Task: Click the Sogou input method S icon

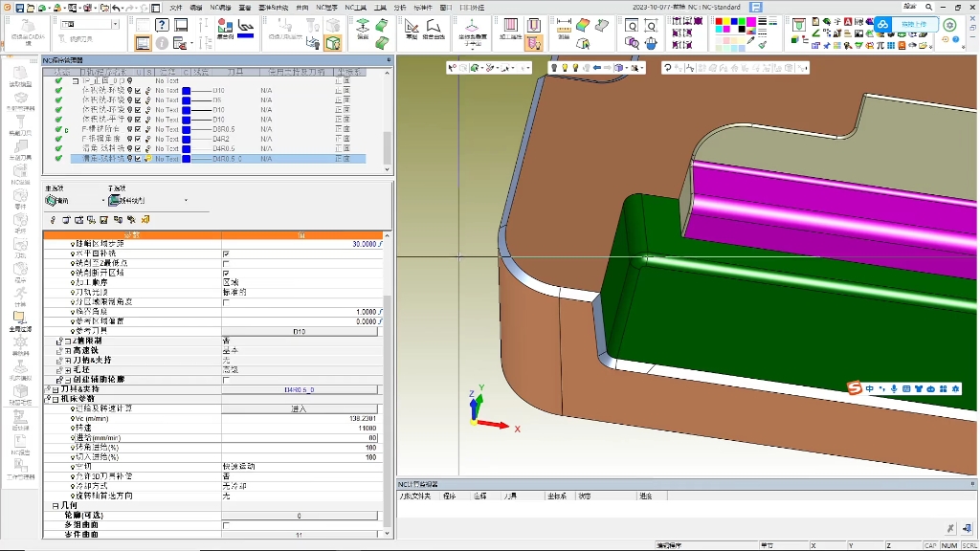Action: tap(856, 388)
